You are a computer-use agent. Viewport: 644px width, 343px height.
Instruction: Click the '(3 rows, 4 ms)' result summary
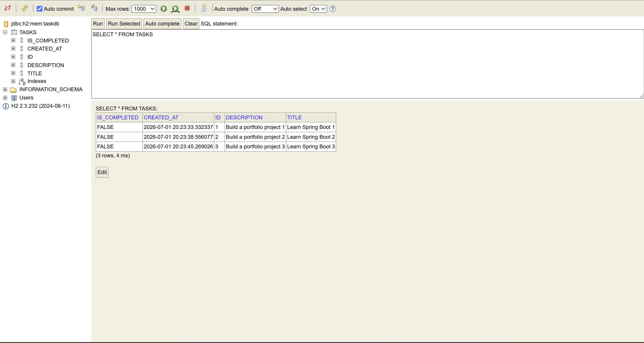click(113, 155)
